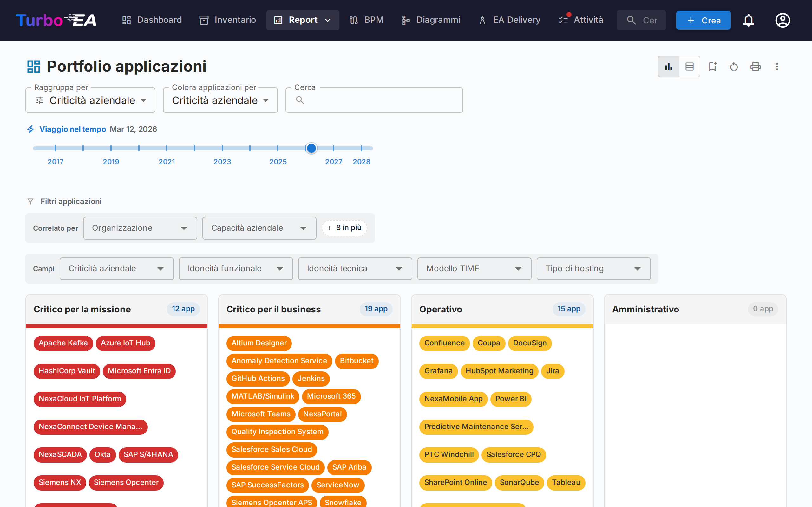The image size is (812, 507).
Task: Open the notifications bell icon
Action: (749, 20)
